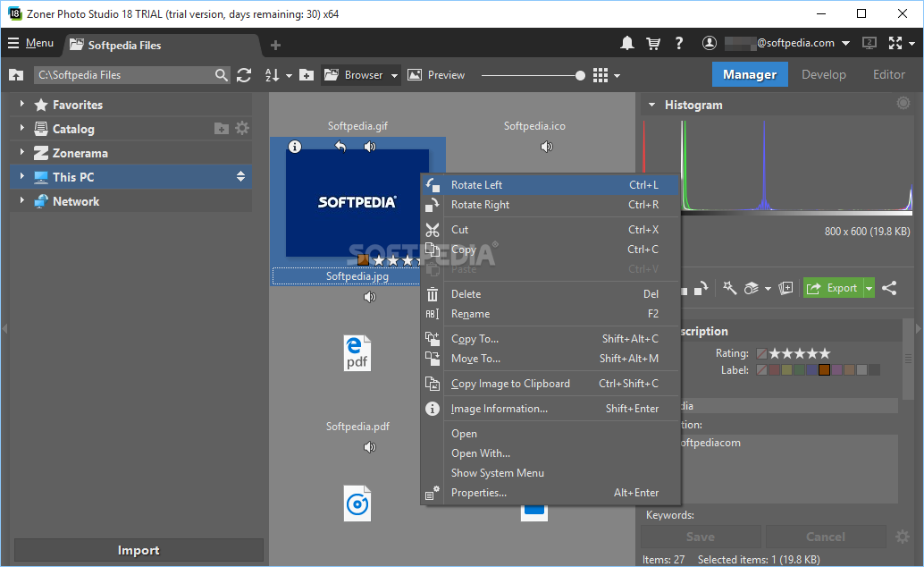Switch to the Editor module

point(888,74)
